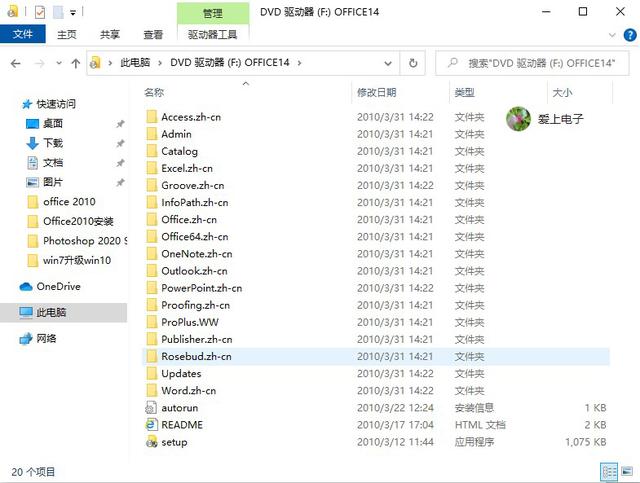The height and width of the screenshot is (483, 640).
Task: Select 此电脑 in the navigation pane
Action: pos(64,313)
